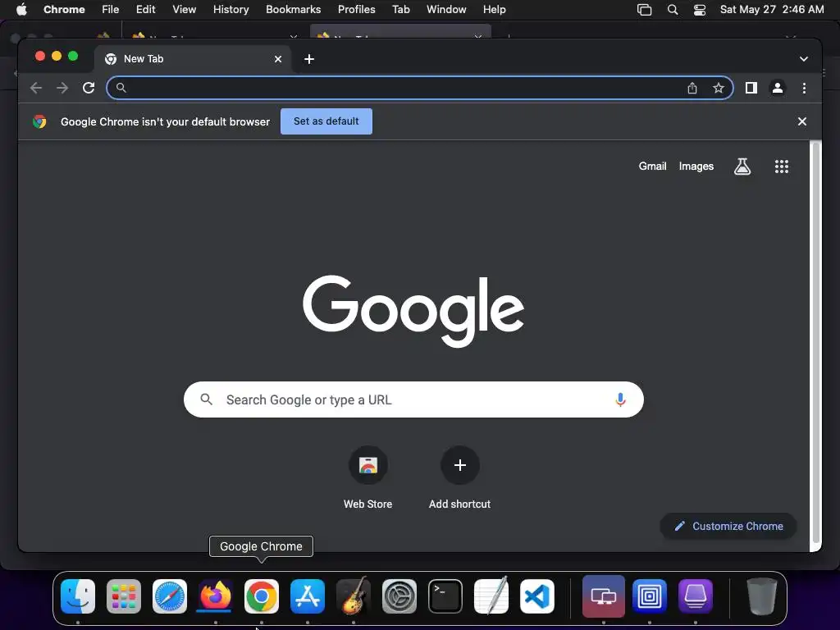This screenshot has height=630, width=840.
Task: Open the Google apps grid
Action: coord(782,167)
